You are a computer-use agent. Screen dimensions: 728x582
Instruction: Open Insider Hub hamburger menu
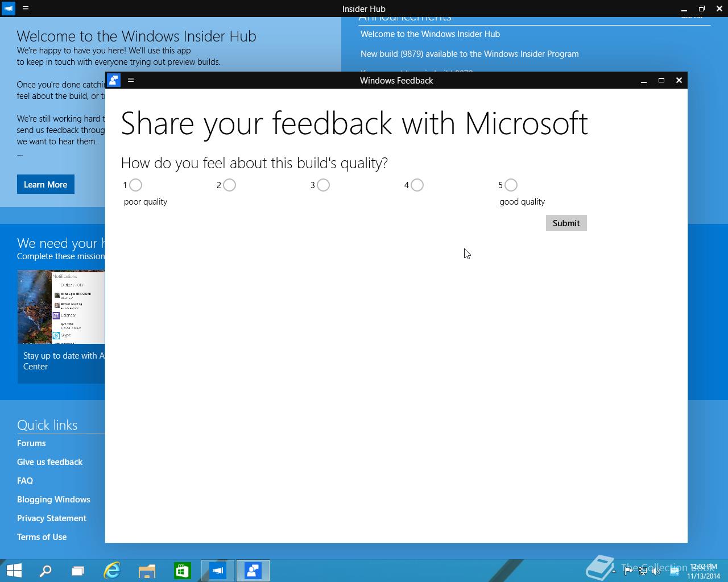point(26,9)
